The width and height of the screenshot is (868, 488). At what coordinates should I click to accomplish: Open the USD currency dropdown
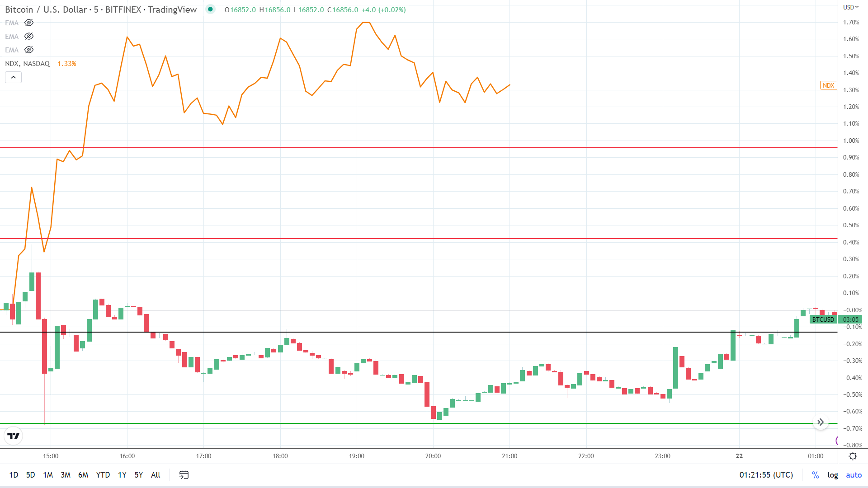click(850, 7)
